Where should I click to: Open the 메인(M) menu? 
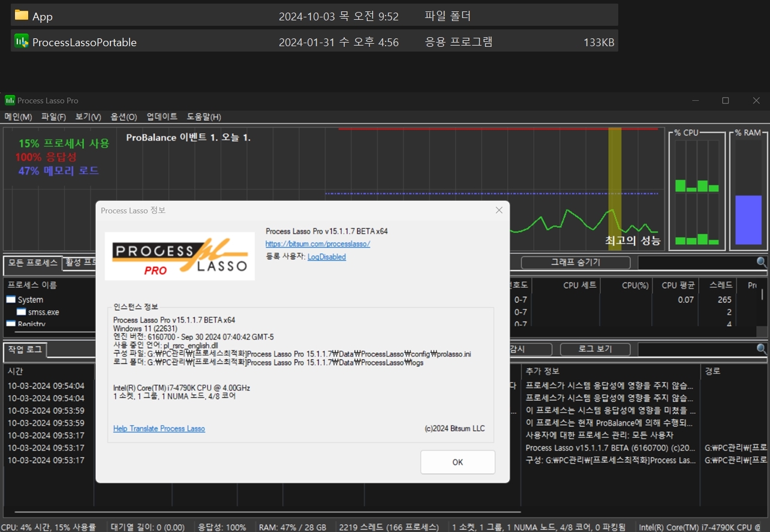click(x=19, y=117)
